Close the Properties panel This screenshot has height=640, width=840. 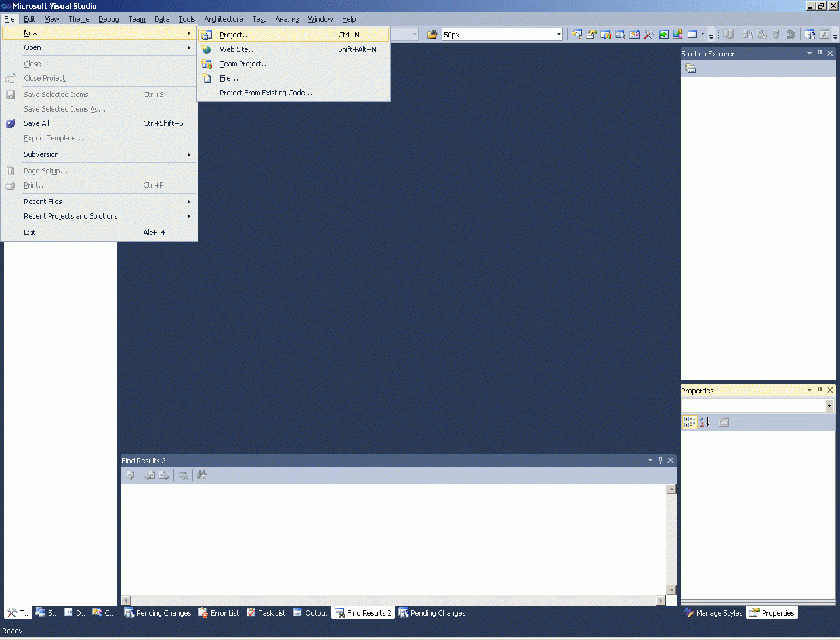830,390
